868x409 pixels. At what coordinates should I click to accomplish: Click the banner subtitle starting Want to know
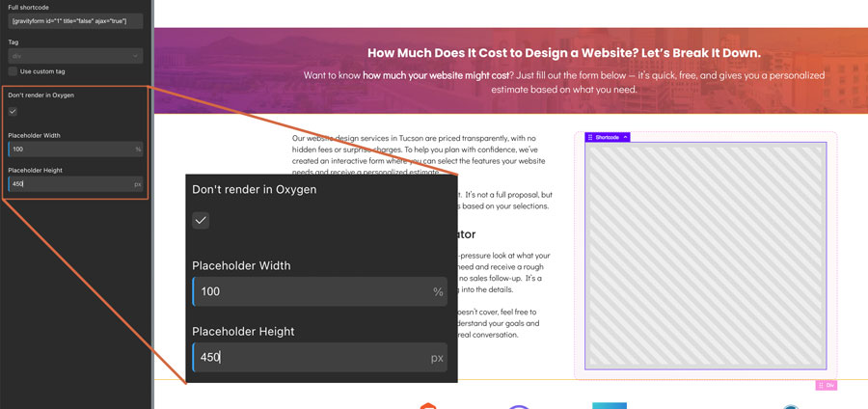pos(563,82)
